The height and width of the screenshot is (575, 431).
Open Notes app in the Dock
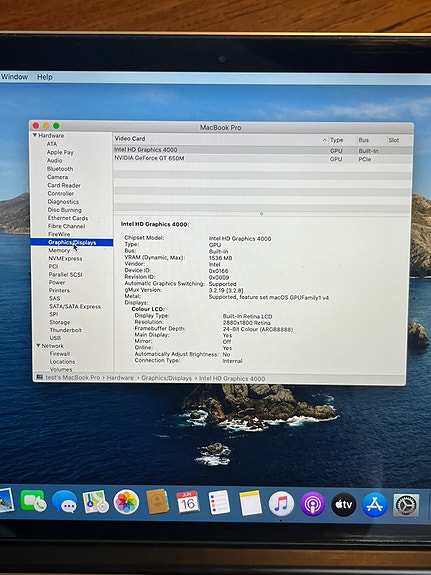pos(251,503)
